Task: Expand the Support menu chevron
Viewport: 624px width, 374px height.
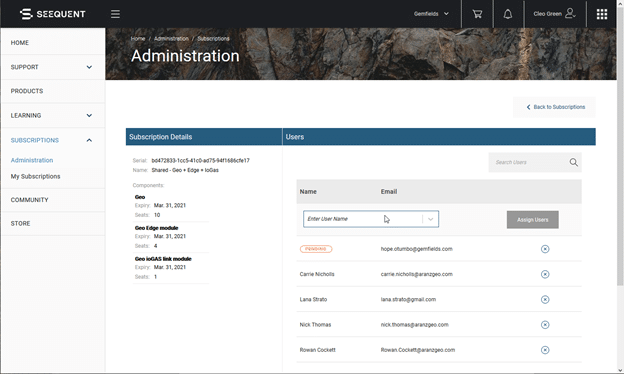Action: click(89, 67)
